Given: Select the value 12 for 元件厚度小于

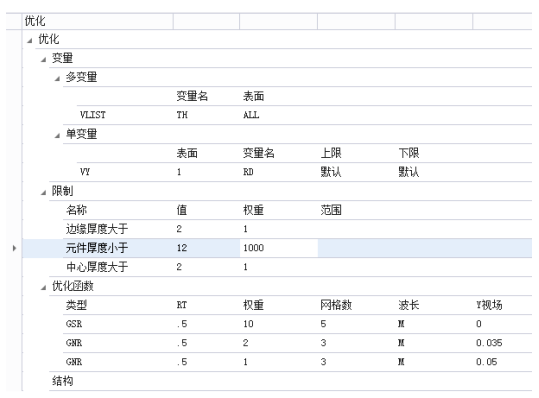Looking at the screenshot, I should 182,248.
